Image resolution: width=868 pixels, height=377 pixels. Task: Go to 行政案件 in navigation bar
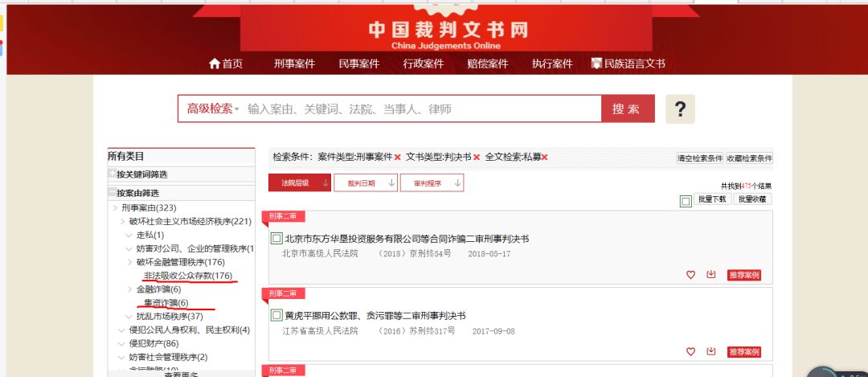tap(424, 64)
